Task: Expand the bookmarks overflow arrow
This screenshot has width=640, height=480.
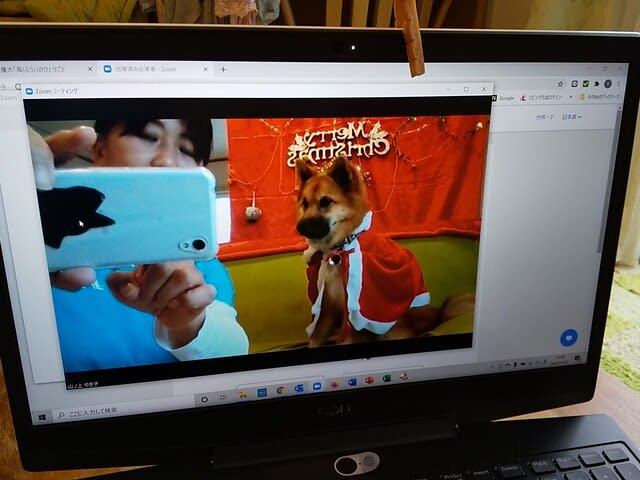Action: [571, 97]
